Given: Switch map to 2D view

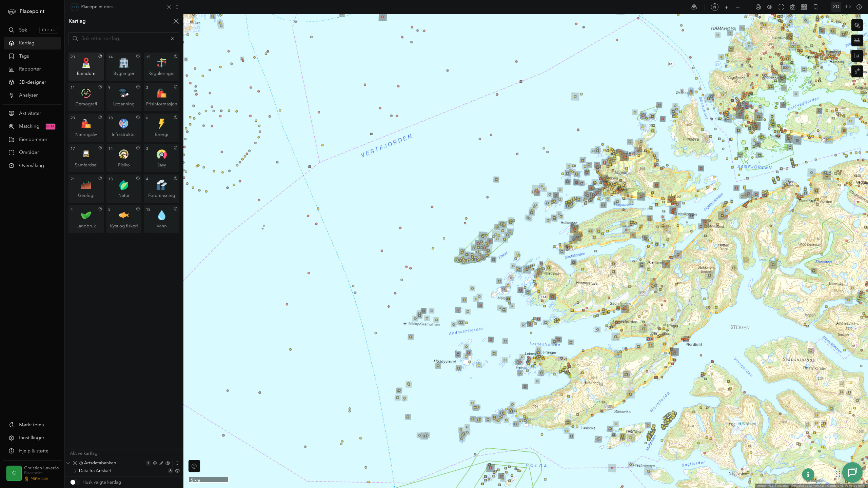Looking at the screenshot, I should [x=836, y=7].
